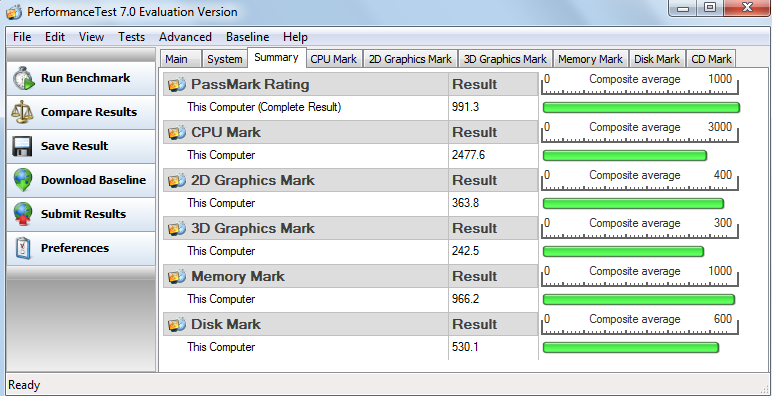
Task: Click the PerformanceTest title bar app icon
Action: [x=14, y=12]
